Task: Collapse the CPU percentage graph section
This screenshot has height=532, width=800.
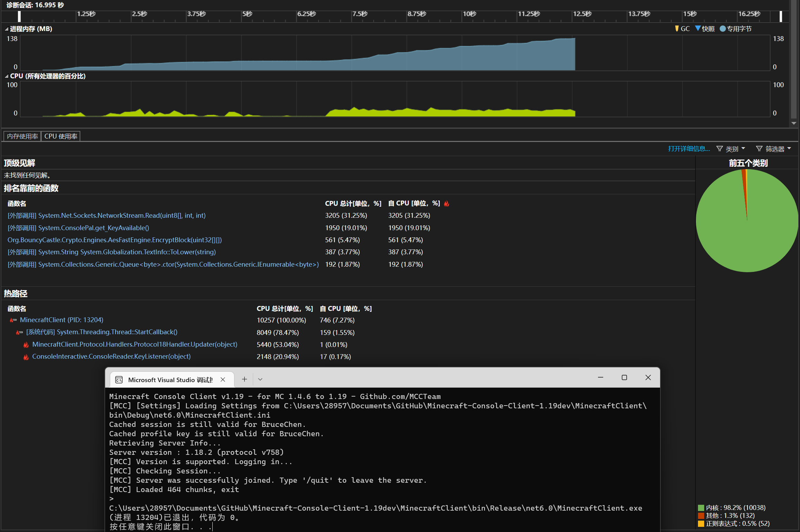Action: pos(7,76)
